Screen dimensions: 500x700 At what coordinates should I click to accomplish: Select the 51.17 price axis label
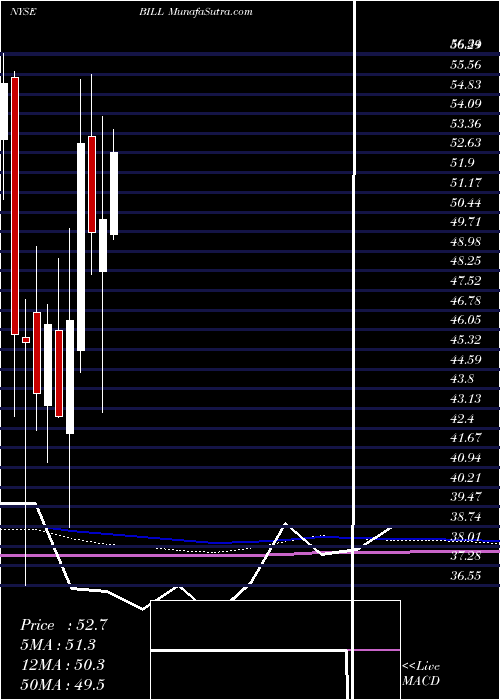pos(466,182)
